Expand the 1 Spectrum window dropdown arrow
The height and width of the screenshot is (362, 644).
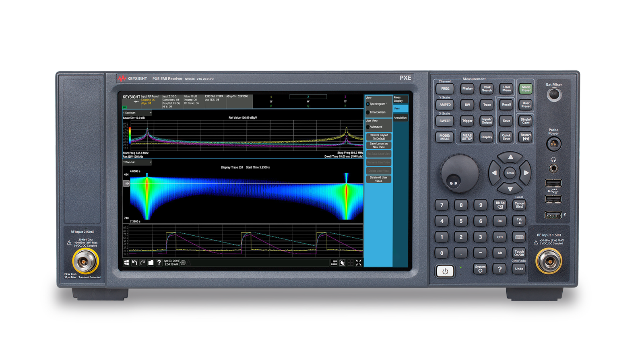point(151,113)
